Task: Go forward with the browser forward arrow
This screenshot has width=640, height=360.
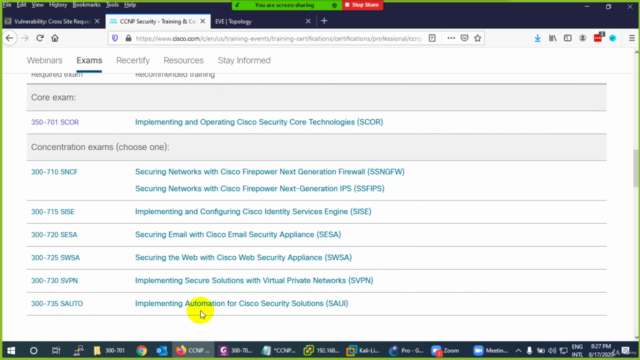Action: pyautogui.click(x=25, y=38)
